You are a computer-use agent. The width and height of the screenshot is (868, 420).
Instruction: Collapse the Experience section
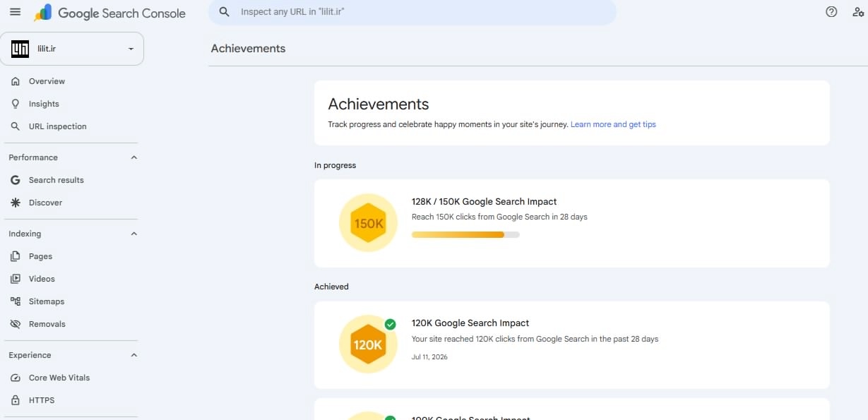[x=134, y=355]
